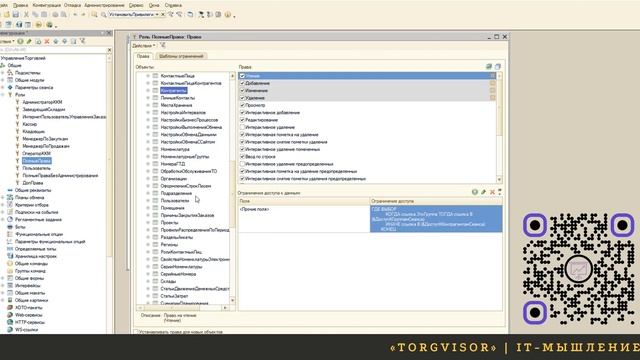Click the restriction query text cell
640x360 pixels.
[436, 219]
